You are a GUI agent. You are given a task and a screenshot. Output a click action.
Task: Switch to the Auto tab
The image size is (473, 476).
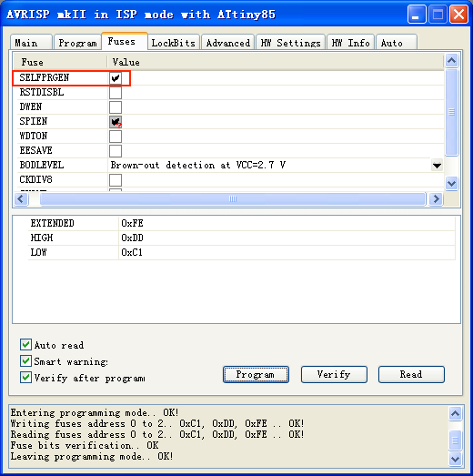point(397,43)
